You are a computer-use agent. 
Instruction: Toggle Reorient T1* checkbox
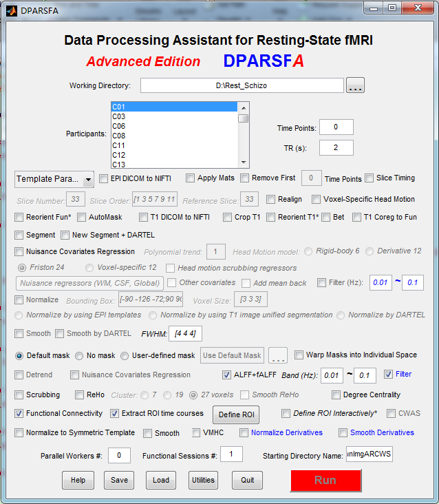click(x=270, y=218)
